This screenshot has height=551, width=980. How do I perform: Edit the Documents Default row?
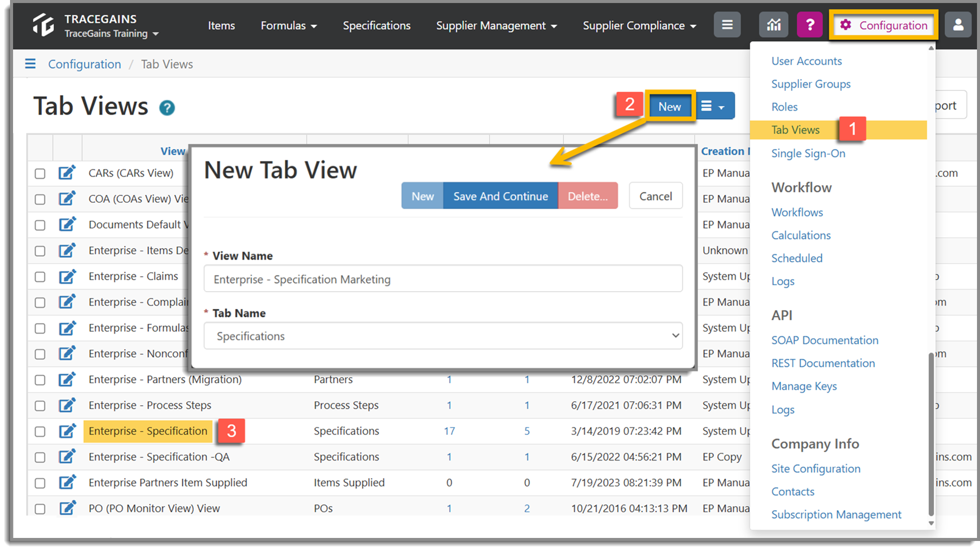coord(67,225)
